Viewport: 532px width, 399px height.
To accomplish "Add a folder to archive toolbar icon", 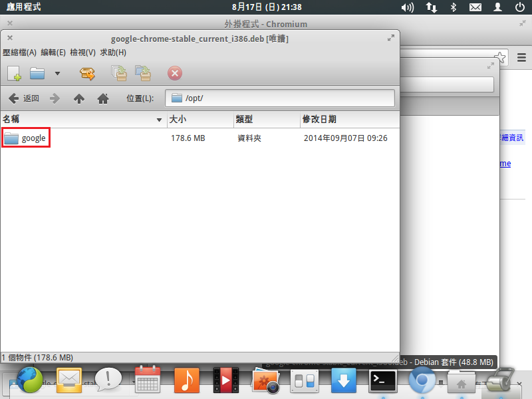I will click(143, 73).
